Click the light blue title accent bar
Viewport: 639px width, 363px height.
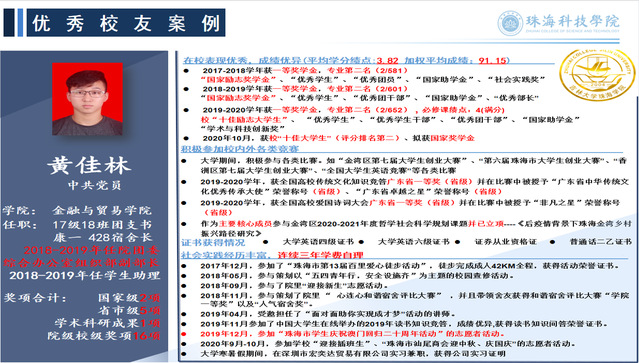(x=20, y=23)
